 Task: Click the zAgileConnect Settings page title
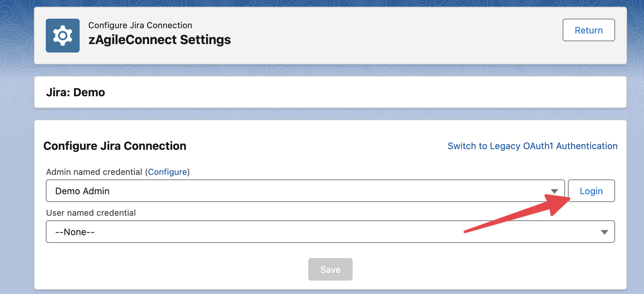159,40
